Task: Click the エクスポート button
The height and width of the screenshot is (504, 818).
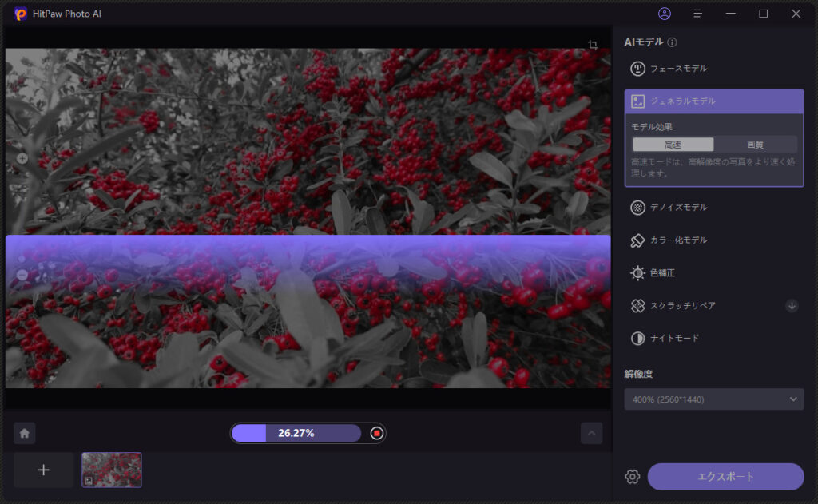Action: [725, 477]
